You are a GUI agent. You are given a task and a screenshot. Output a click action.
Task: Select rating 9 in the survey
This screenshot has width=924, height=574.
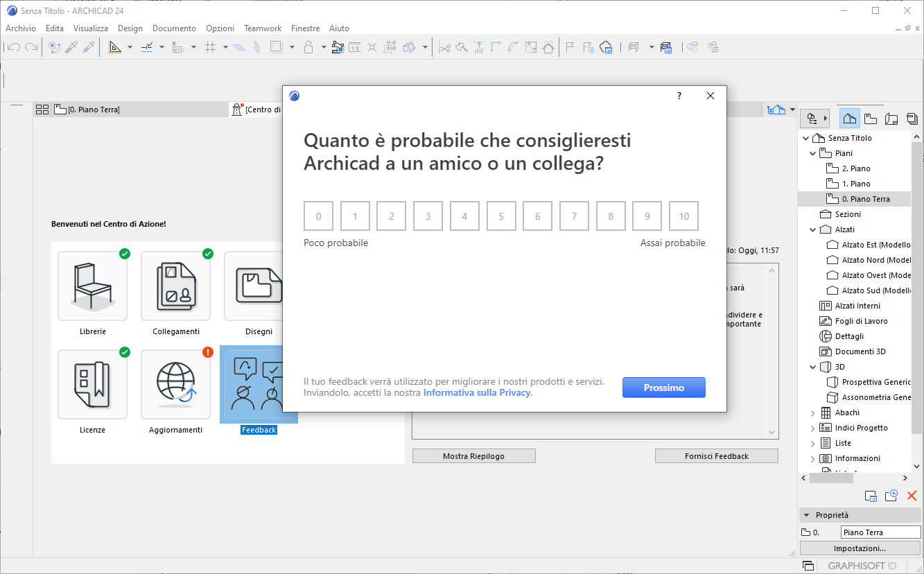coord(647,216)
